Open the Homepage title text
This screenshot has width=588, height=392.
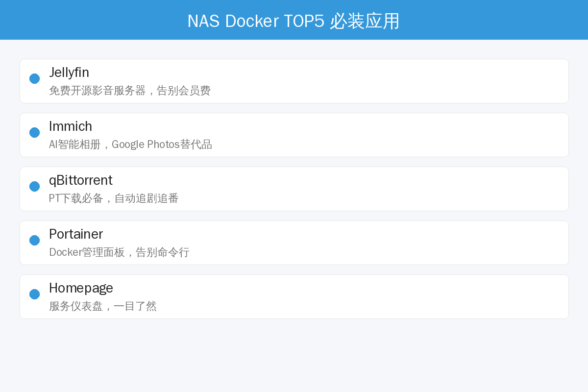(x=81, y=288)
